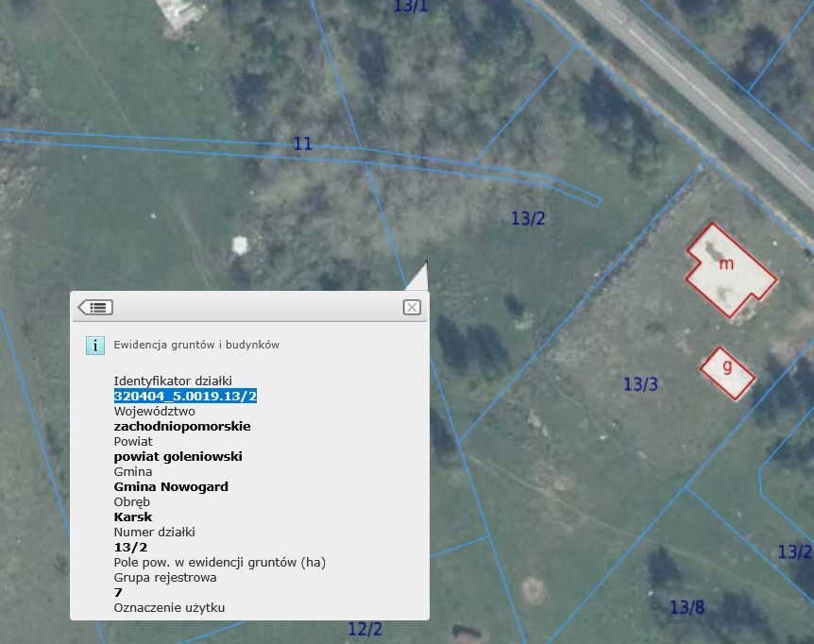
Task: Click 'Gmina Nowogard' value in popup
Action: click(171, 487)
